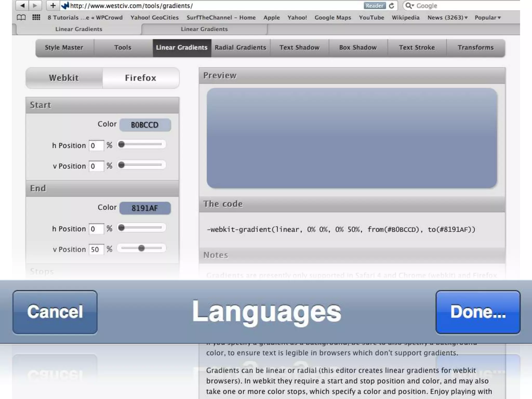
Task: Open the Top Sites grid icon
Action: point(36,17)
